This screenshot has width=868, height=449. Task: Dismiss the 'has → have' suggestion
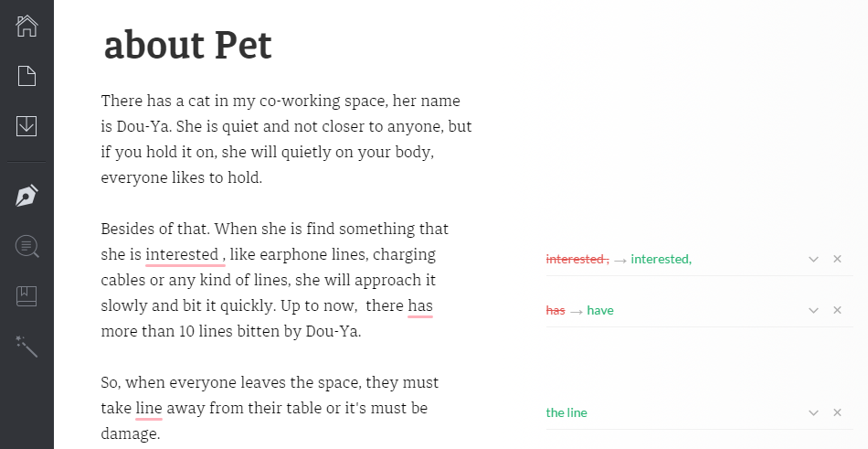click(837, 311)
